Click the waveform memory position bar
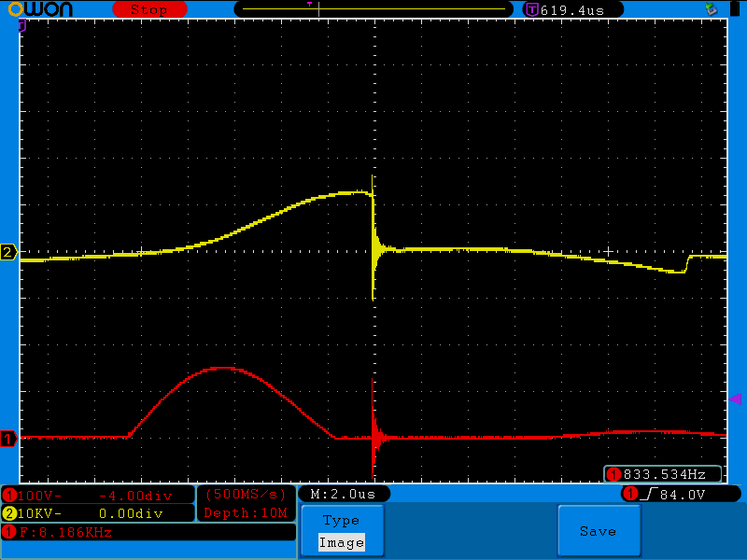Screen dimensions: 747x560 [x=373, y=9]
